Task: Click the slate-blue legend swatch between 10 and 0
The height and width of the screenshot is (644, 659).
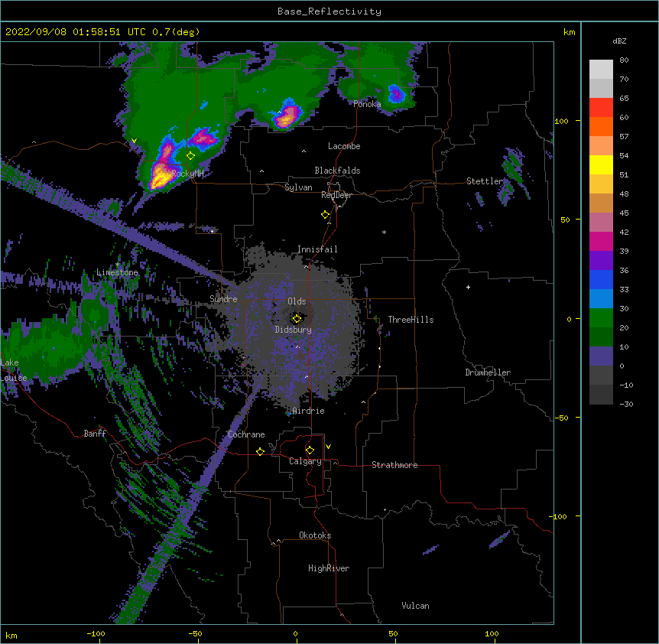Action: (x=601, y=356)
